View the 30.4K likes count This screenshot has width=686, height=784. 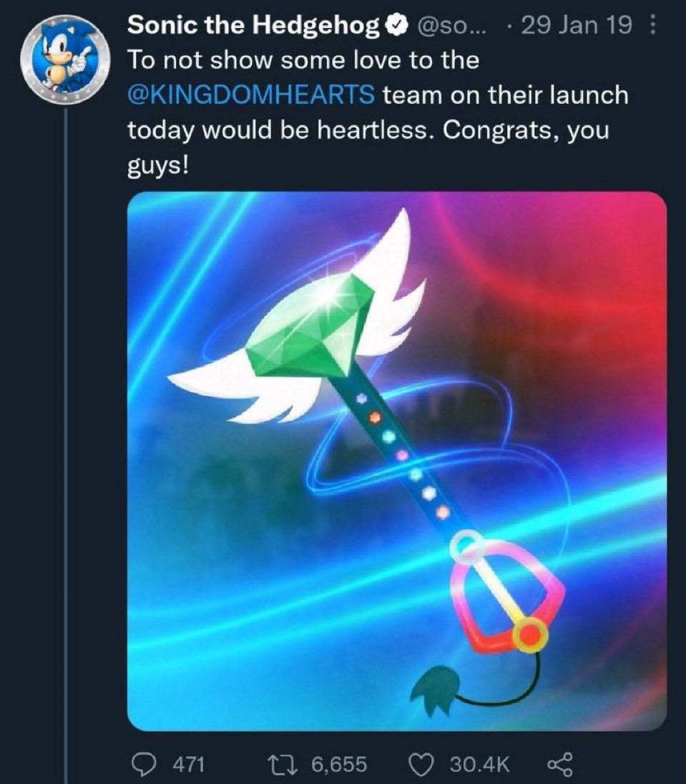coord(479,765)
